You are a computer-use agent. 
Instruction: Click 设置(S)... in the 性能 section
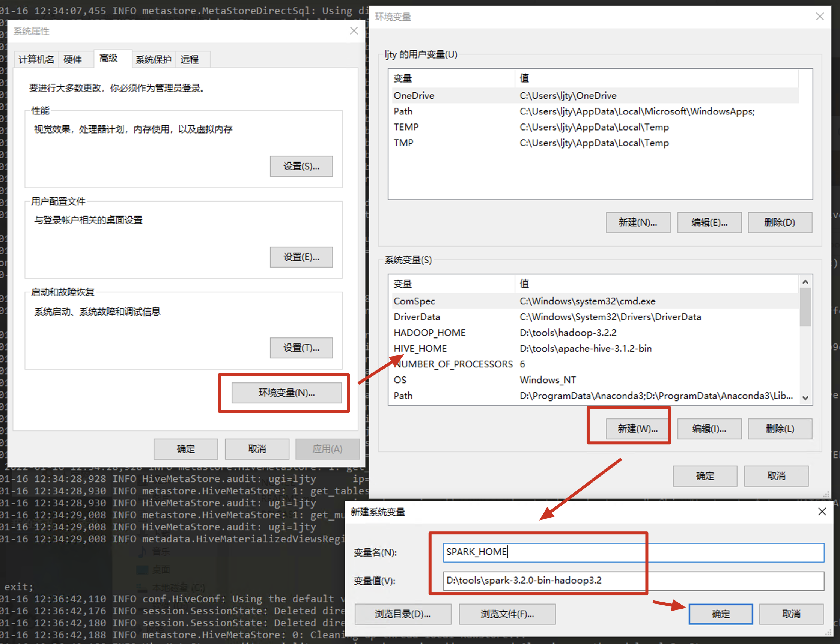point(301,166)
